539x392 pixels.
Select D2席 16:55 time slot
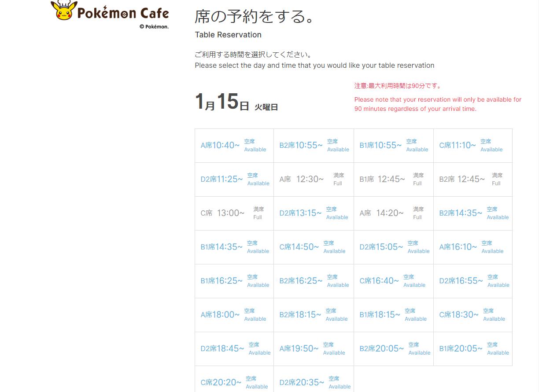pyautogui.click(x=473, y=281)
